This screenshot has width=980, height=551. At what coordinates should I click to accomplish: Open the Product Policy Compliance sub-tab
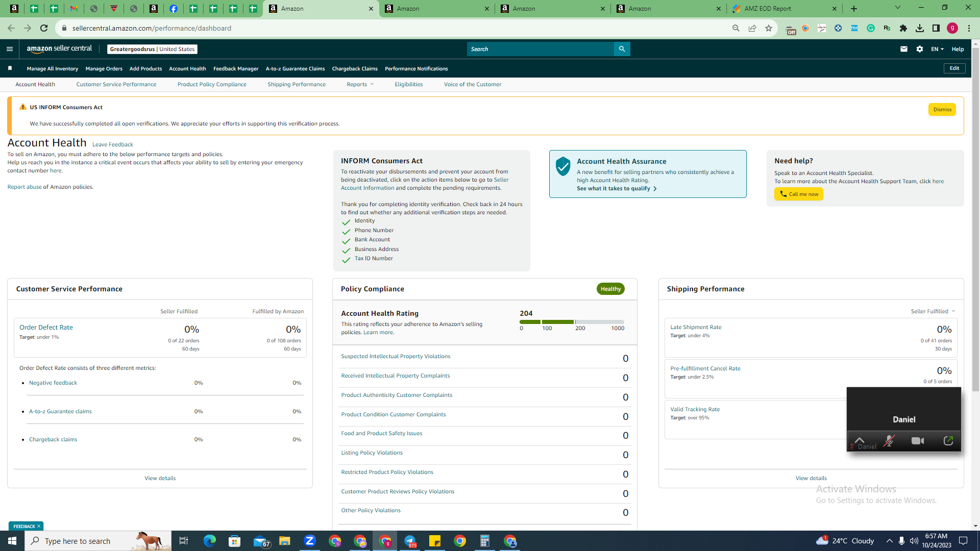tap(212, 84)
